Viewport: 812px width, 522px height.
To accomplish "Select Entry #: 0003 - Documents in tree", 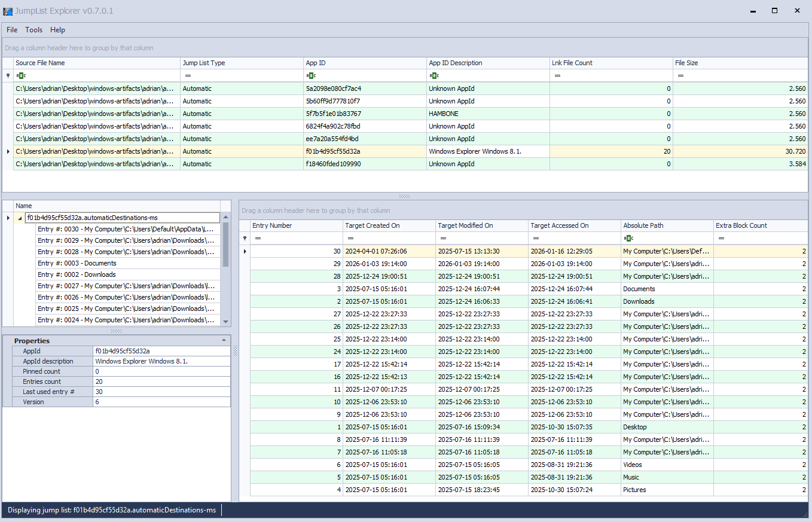I will tap(77, 263).
